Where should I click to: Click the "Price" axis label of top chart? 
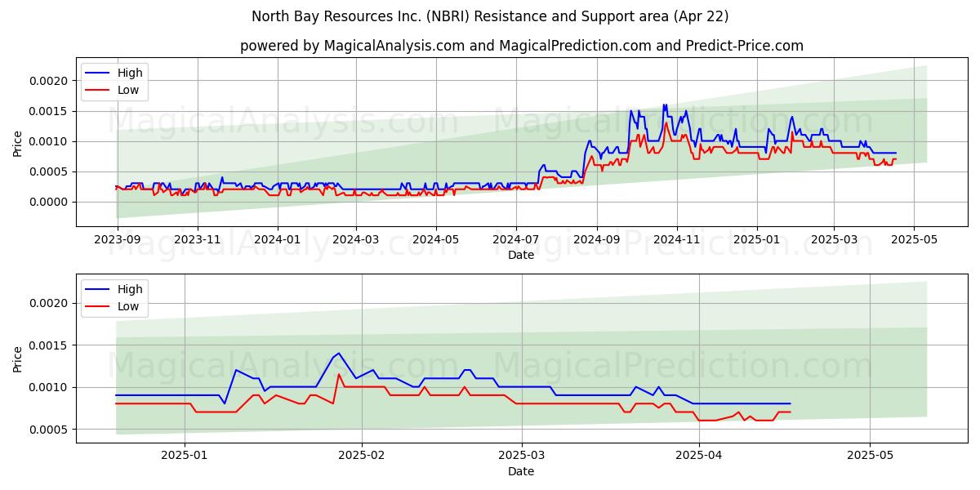[x=18, y=142]
